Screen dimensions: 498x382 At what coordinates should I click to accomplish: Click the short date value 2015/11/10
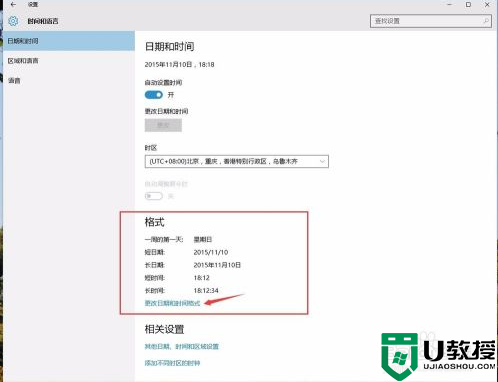[211, 252]
